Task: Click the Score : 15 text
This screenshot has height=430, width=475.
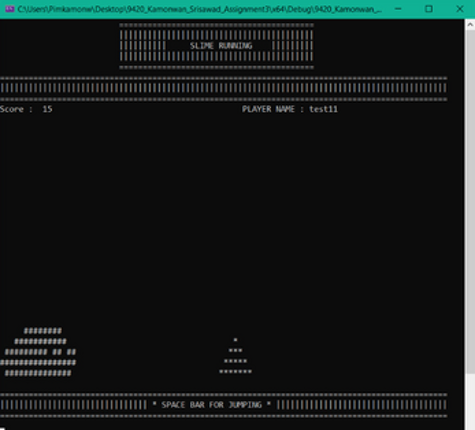Action: (x=26, y=109)
